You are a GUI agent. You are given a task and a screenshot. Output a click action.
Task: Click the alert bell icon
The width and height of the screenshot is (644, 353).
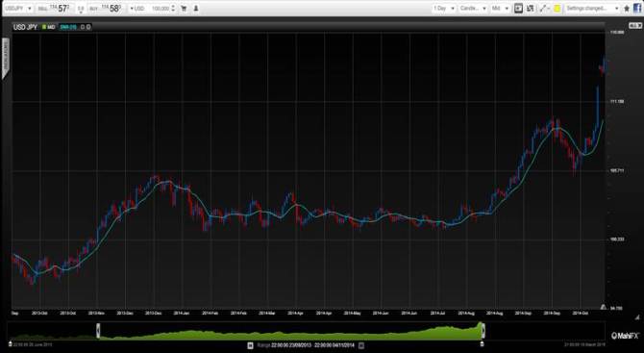[x=196, y=9]
